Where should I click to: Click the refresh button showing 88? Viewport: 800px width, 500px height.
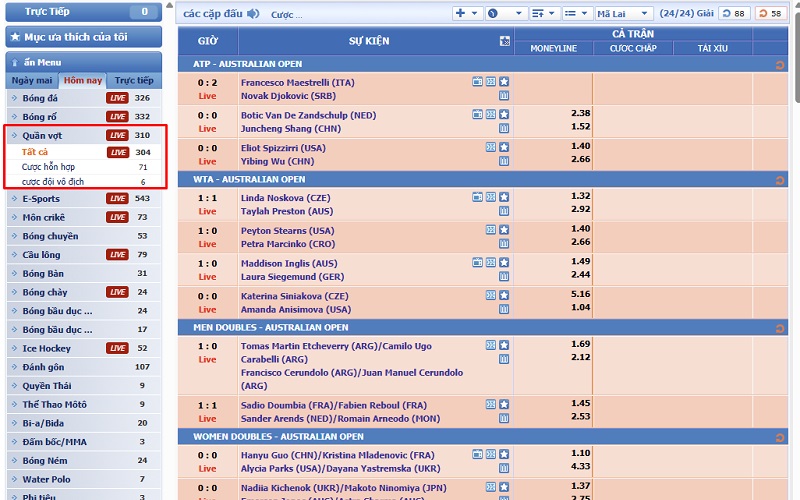(733, 14)
